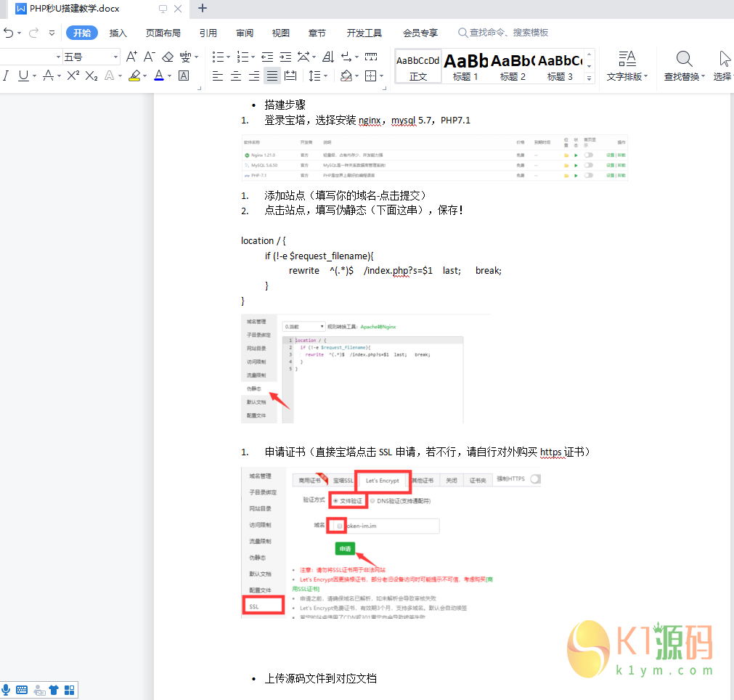
Task: Click the microphone input icon
Action: 6,689
